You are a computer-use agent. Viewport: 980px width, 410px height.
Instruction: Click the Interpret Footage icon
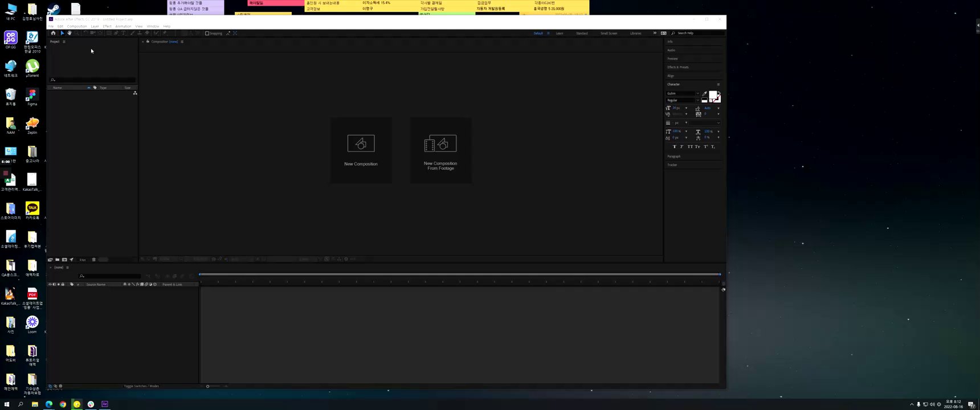tap(50, 260)
